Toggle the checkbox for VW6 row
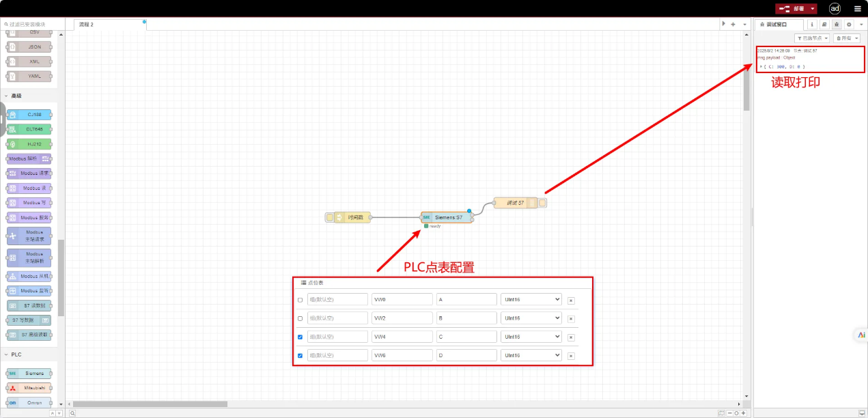This screenshot has width=868, height=418. coord(300,355)
